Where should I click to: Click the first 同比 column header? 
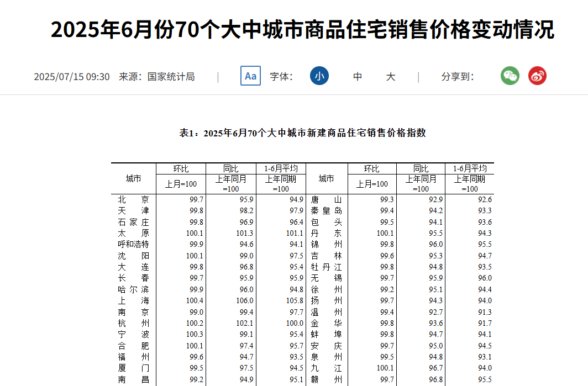[230, 169]
